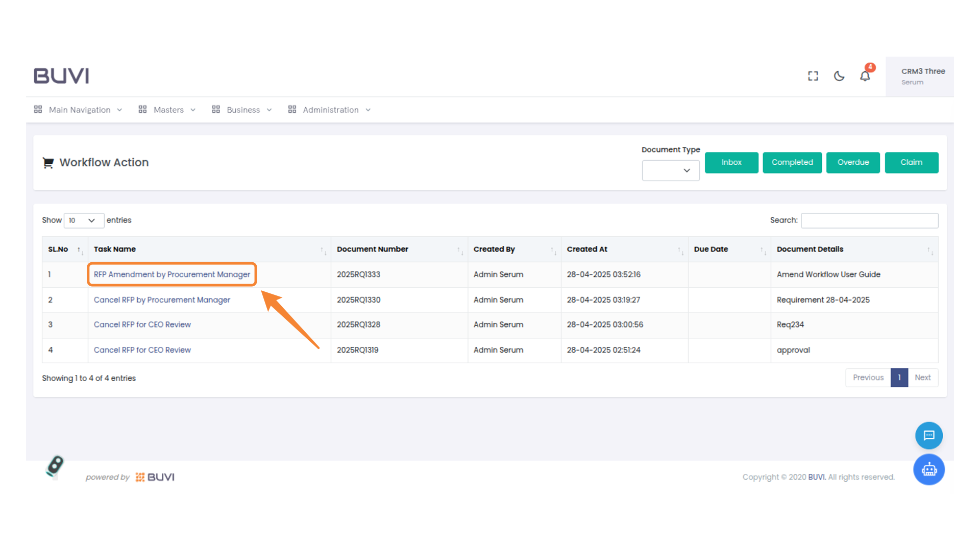Go to the Next pagination page
980x551 pixels.
(x=922, y=378)
